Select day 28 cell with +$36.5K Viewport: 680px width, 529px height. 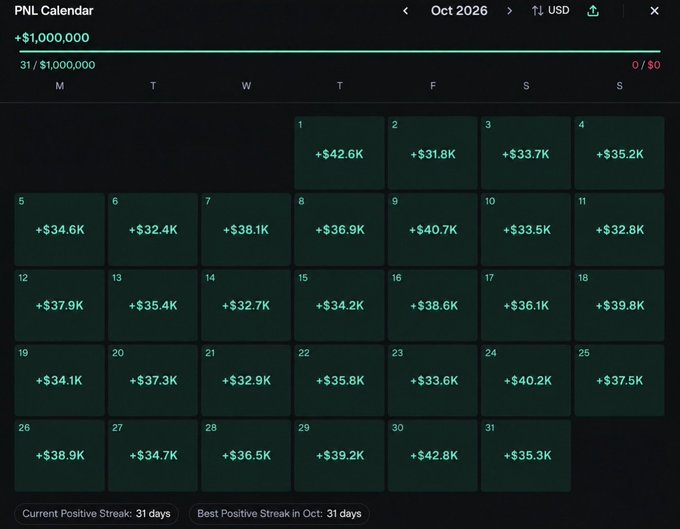tap(246, 455)
